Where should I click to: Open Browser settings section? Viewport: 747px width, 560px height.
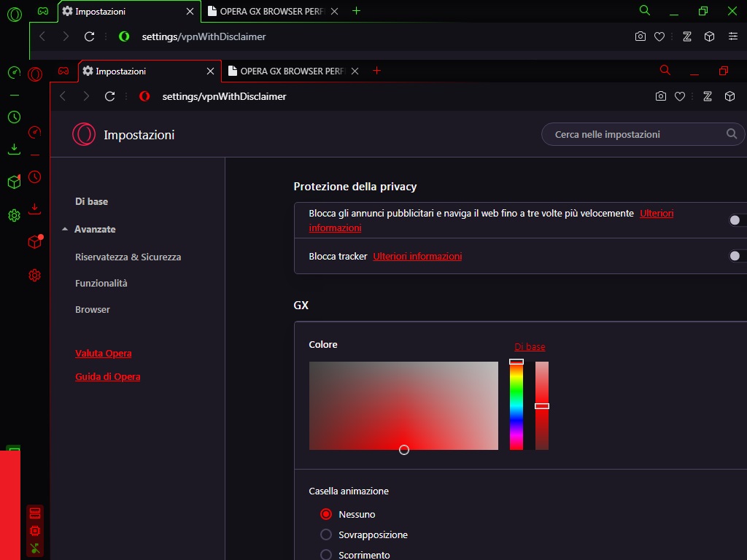93,309
